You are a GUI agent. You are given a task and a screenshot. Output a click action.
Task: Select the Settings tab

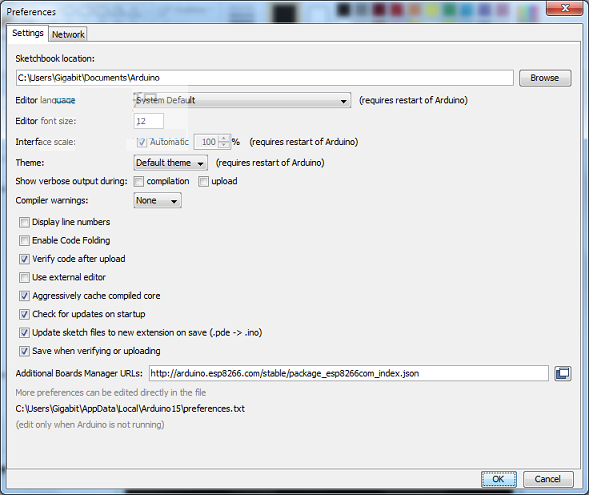coord(27,33)
